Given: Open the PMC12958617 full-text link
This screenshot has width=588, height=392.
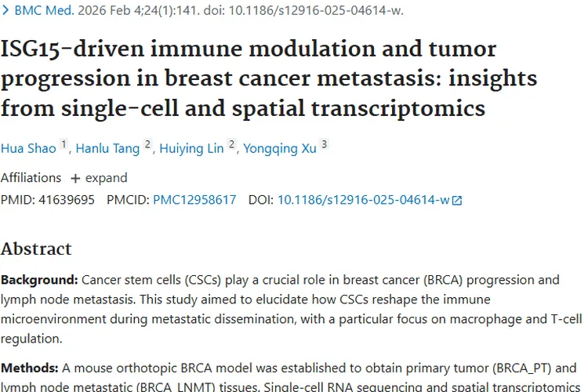Looking at the screenshot, I should point(194,200).
